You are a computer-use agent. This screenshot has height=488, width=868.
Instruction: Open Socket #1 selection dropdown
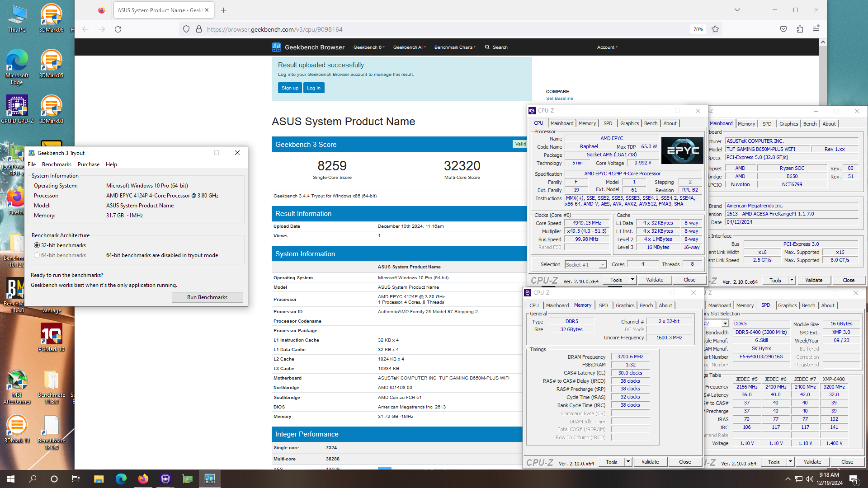click(585, 265)
